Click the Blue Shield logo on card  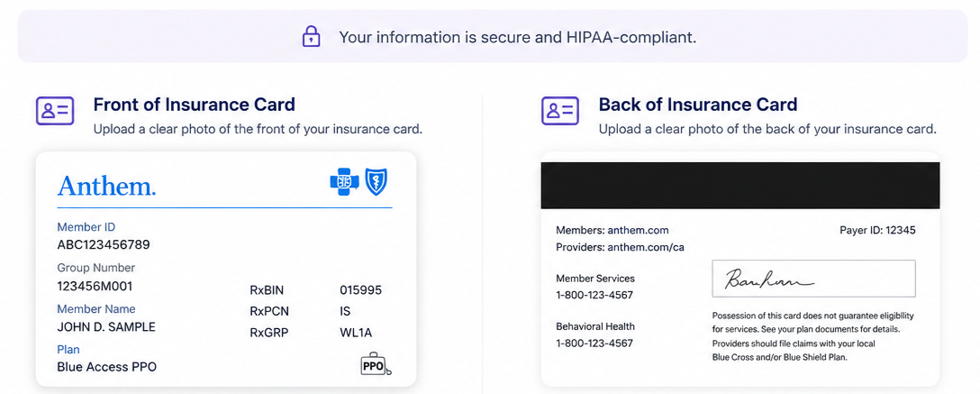coord(377,181)
